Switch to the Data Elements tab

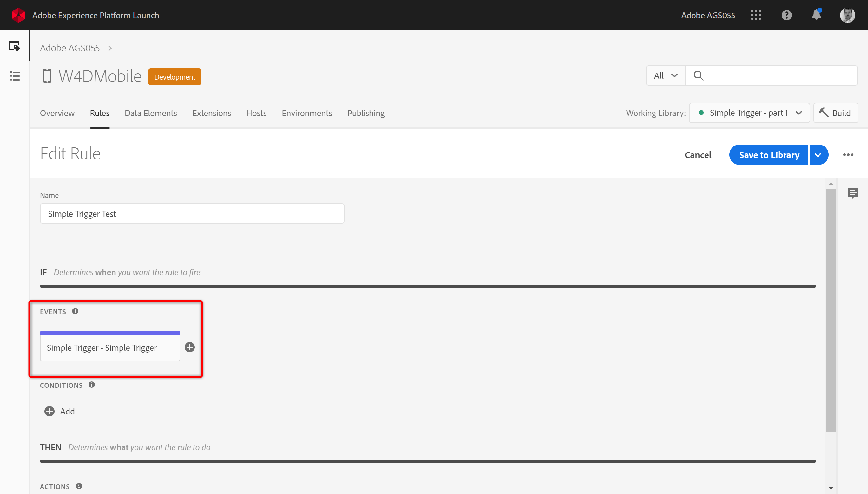click(151, 113)
